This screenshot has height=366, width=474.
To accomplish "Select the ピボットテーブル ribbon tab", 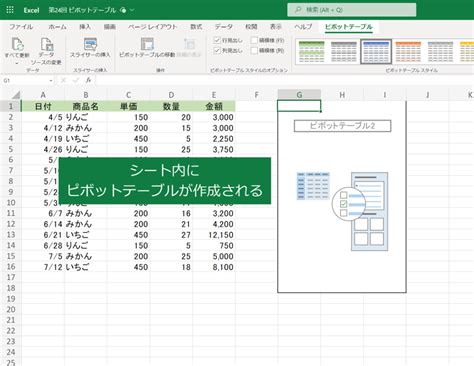I will tap(349, 27).
